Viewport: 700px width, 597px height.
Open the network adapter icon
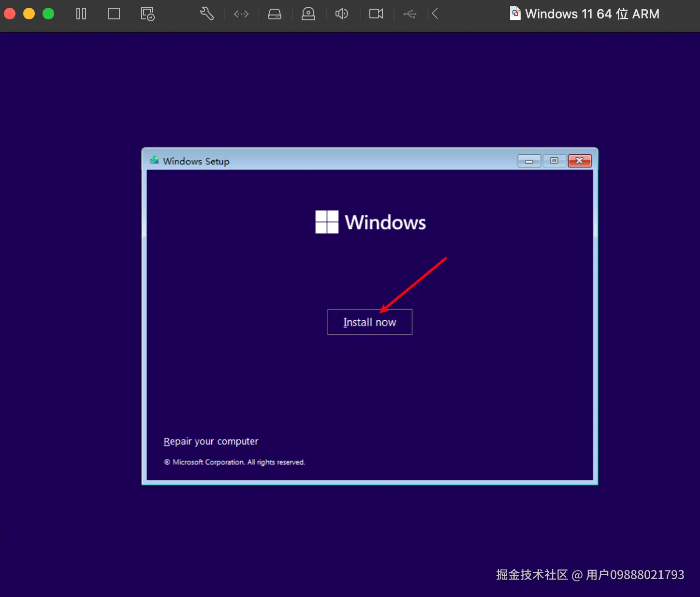click(x=241, y=14)
